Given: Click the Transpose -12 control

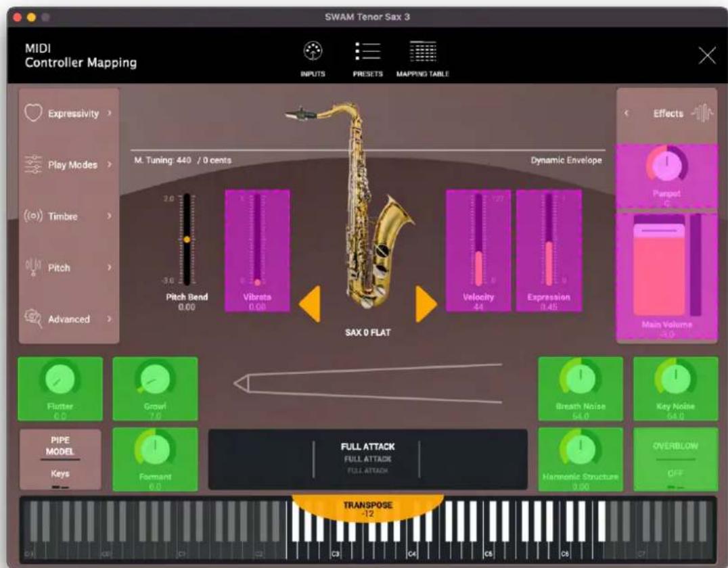Looking at the screenshot, I should (367, 509).
